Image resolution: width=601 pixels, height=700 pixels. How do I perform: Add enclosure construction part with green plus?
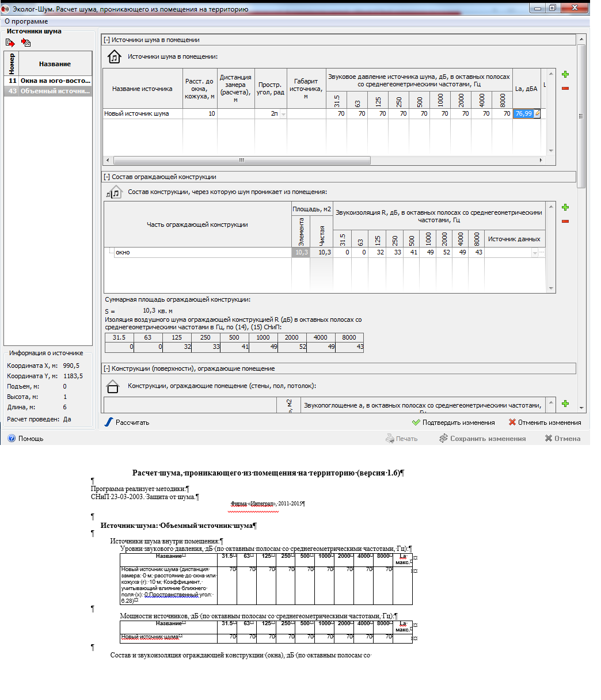click(x=565, y=207)
